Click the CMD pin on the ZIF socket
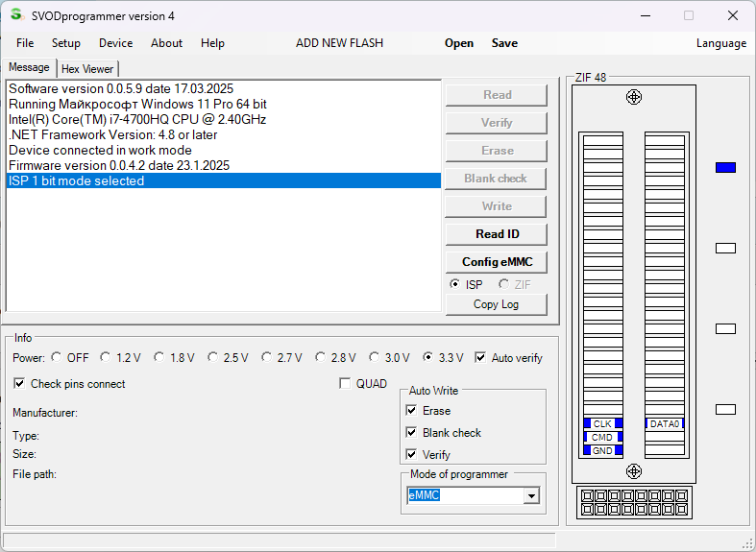Image resolution: width=756 pixels, height=552 pixels. pyautogui.click(x=602, y=438)
